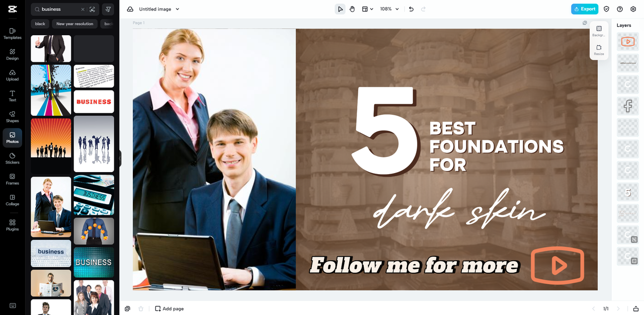Click Add page button
The image size is (644, 315).
170,308
